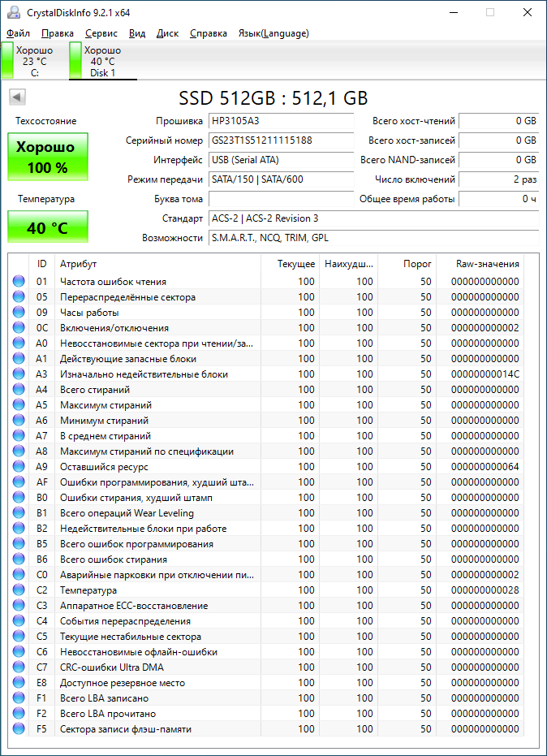Click blue status orb for attribute 01
This screenshot has height=756, width=547.
19,281
